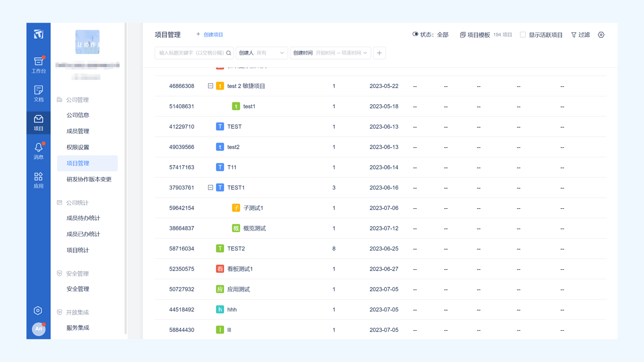This screenshot has height=362, width=644.
Task: Click the blue T icon of TEST1
Action: (220, 187)
